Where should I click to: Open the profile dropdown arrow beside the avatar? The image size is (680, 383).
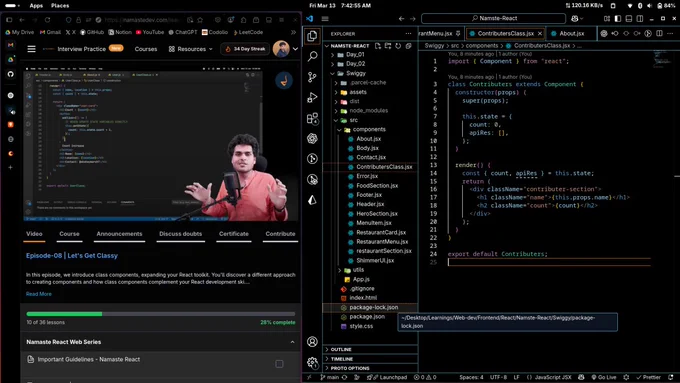[x=295, y=49]
